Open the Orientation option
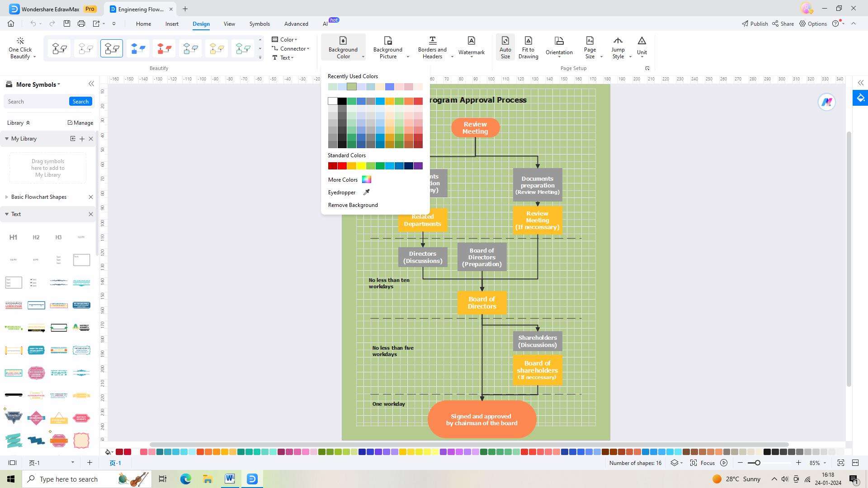 click(x=559, y=47)
